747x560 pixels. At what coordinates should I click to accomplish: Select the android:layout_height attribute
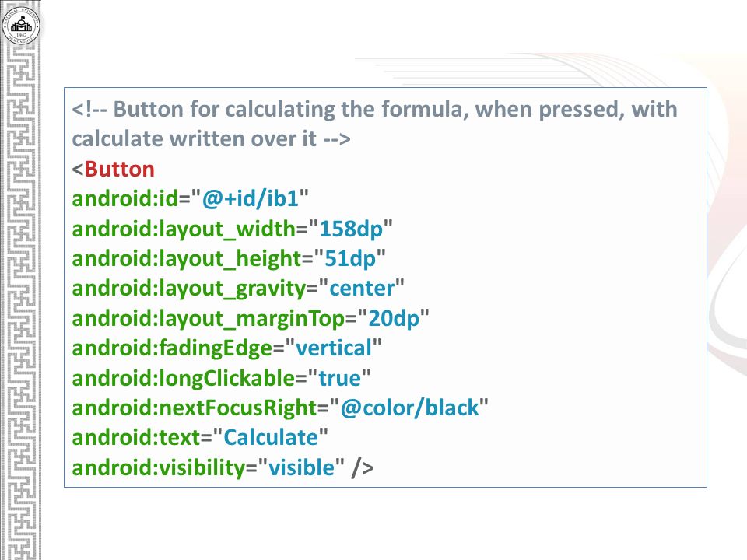point(187,258)
